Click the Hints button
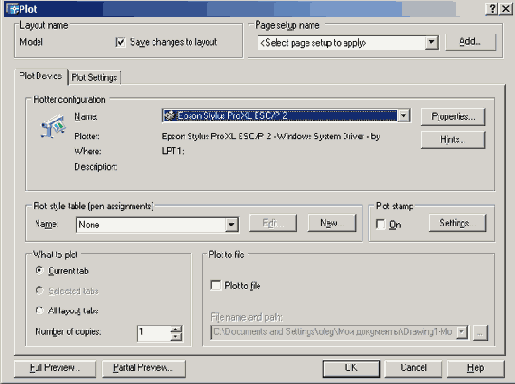 point(453,140)
